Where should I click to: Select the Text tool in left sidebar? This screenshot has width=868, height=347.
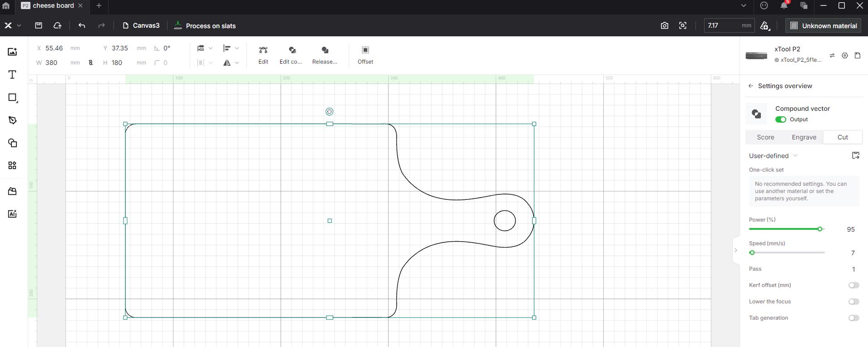pyautogui.click(x=12, y=74)
